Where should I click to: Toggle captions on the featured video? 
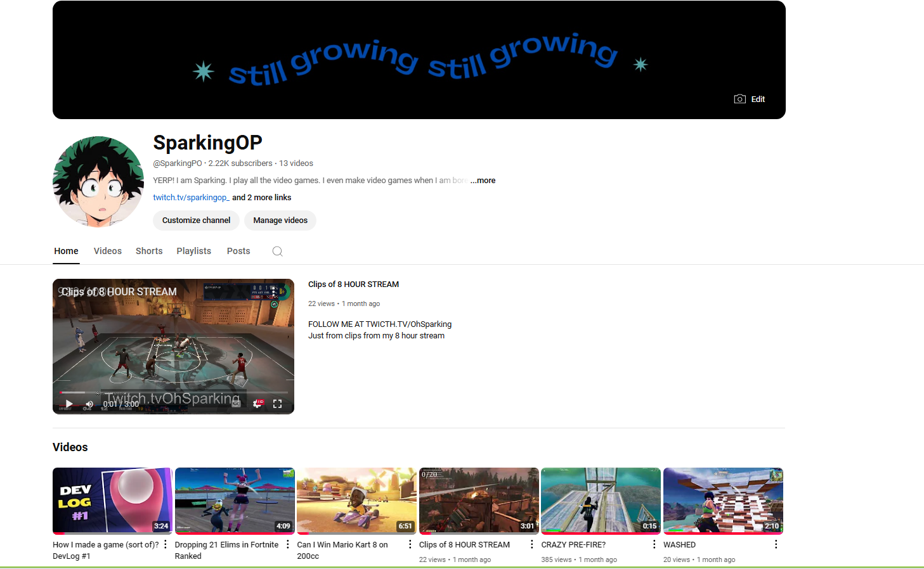[x=237, y=404]
